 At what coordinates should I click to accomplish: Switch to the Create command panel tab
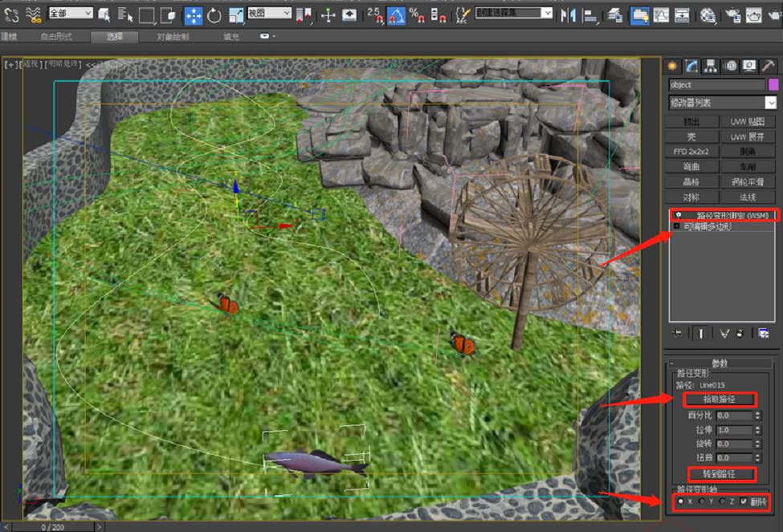click(x=673, y=66)
